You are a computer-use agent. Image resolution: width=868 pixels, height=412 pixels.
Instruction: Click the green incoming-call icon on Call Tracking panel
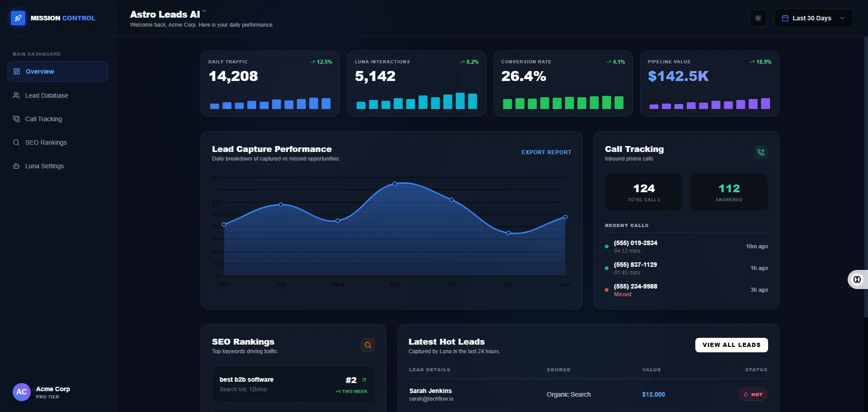(x=761, y=152)
